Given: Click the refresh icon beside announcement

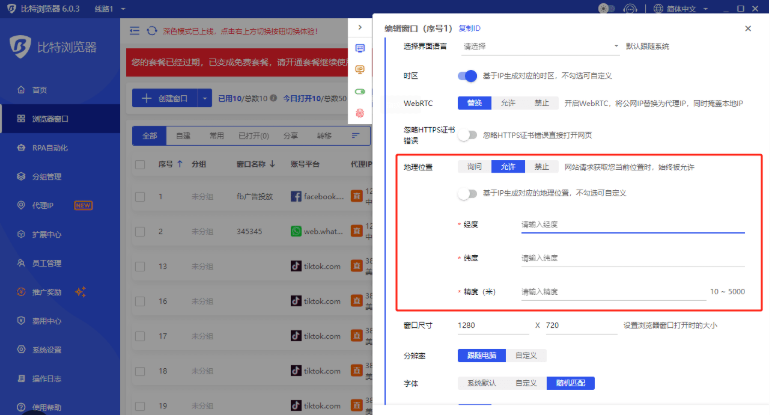Looking at the screenshot, I should click(x=152, y=31).
